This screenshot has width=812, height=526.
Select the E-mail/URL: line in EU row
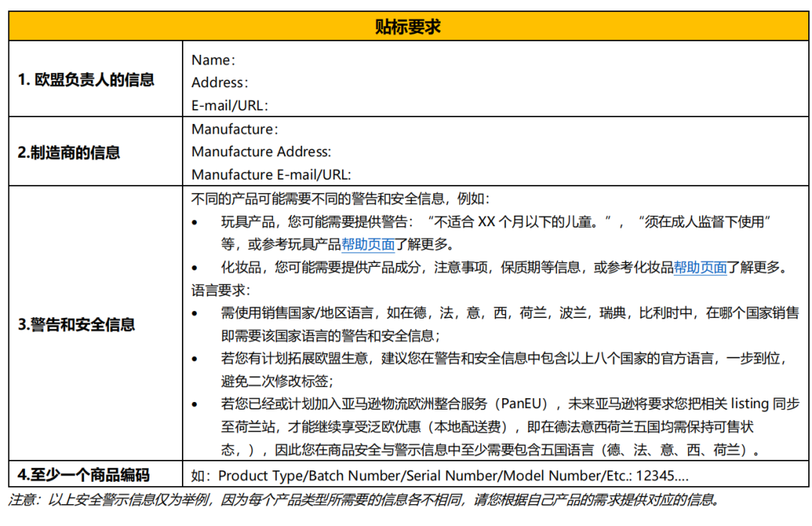tap(230, 105)
